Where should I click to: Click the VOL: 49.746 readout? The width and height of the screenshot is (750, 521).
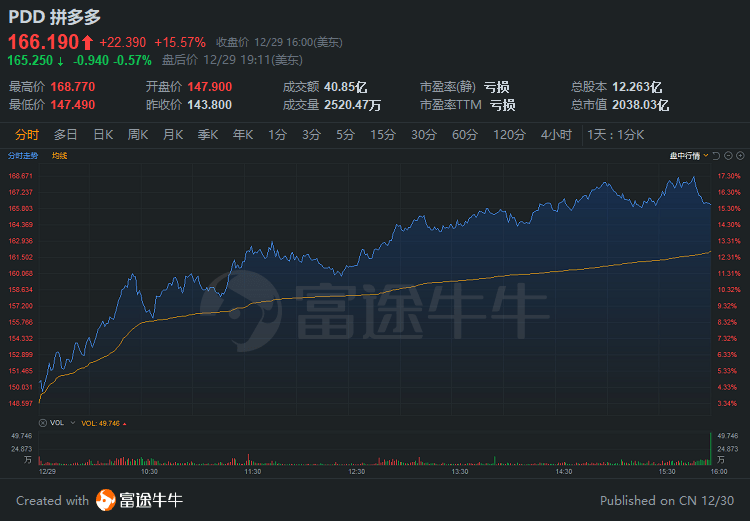pos(100,423)
